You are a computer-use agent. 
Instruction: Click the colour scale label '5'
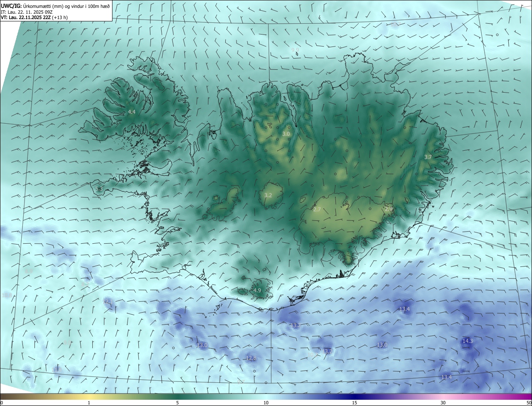click(177, 403)
